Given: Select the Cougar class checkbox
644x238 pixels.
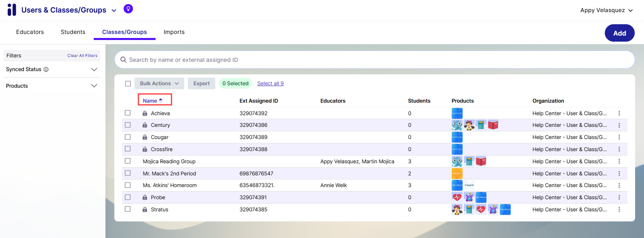Looking at the screenshot, I should pos(128,137).
